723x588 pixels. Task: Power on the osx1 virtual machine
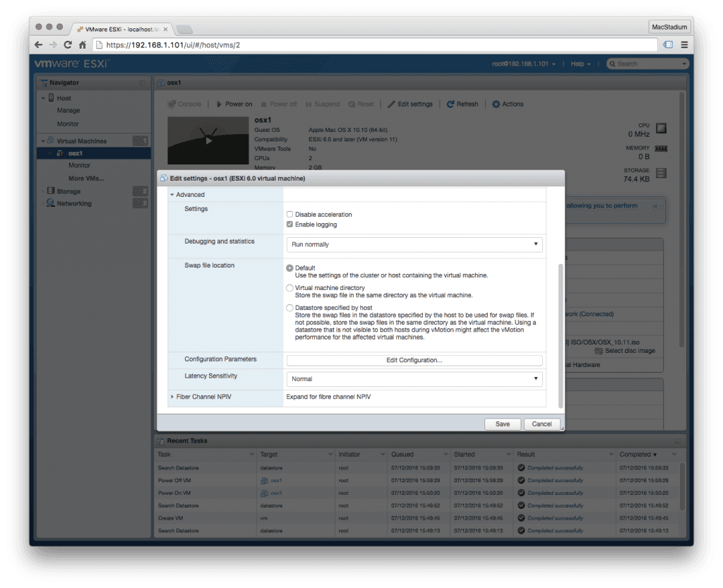pyautogui.click(x=234, y=104)
